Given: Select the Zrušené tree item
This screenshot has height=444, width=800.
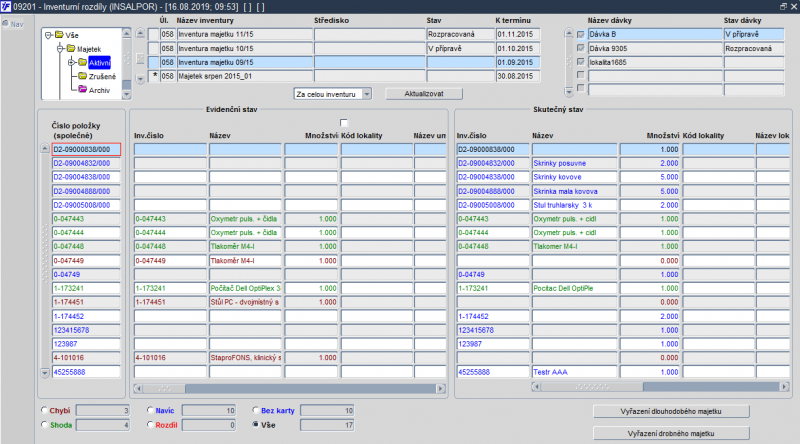Looking at the screenshot, I should pyautogui.click(x=102, y=77).
